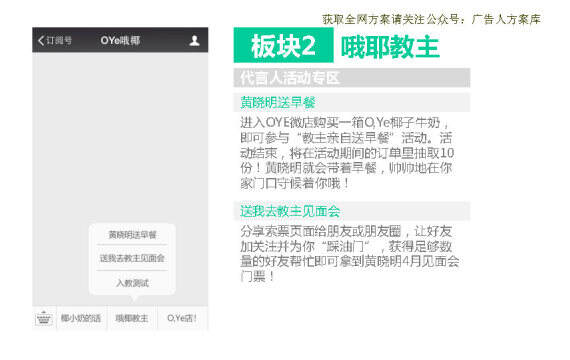570x360 pixels.
Task: Open the profile person icon in header
Action: (194, 40)
